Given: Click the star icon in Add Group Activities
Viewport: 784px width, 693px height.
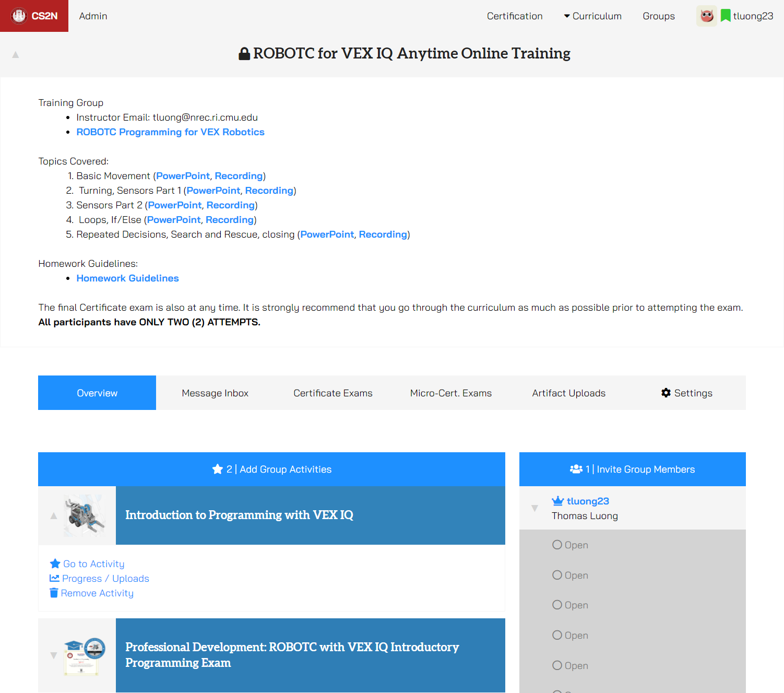Looking at the screenshot, I should tap(218, 469).
